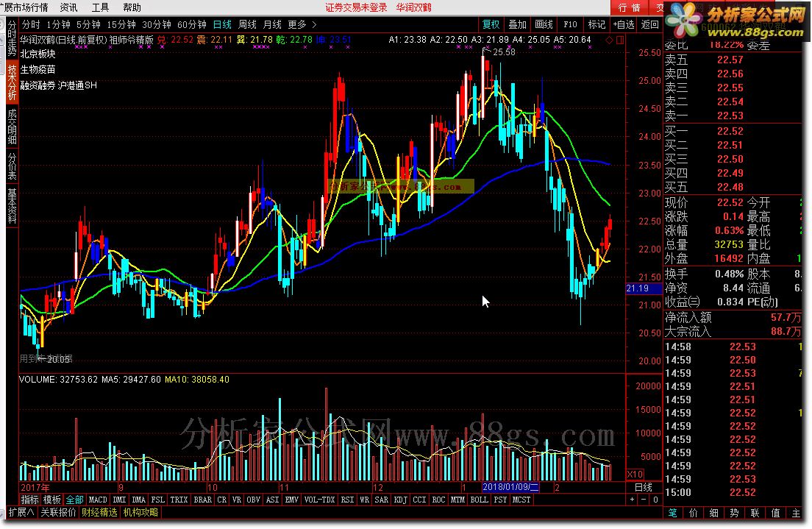Viewport: 812px width, 529px height.
Task: Apply the DMI indicator
Action: [119, 500]
